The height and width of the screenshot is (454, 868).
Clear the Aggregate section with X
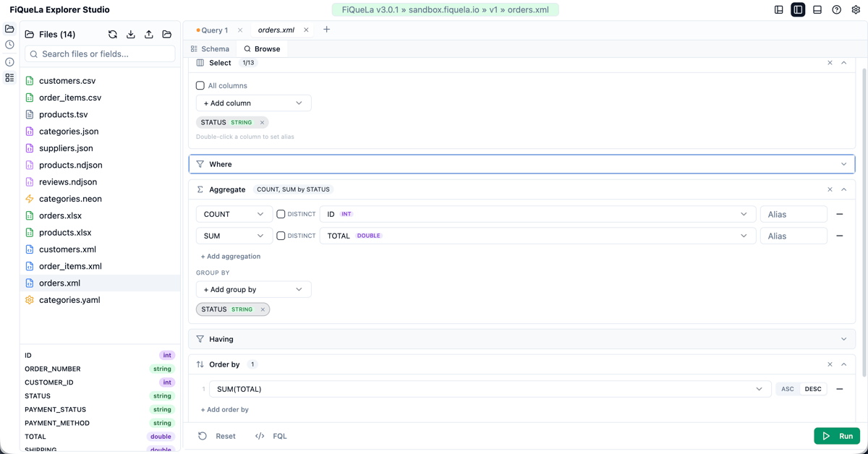pyautogui.click(x=830, y=189)
